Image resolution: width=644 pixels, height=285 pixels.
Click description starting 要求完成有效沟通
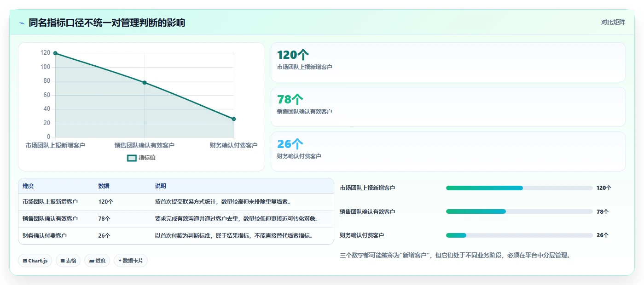237,219
